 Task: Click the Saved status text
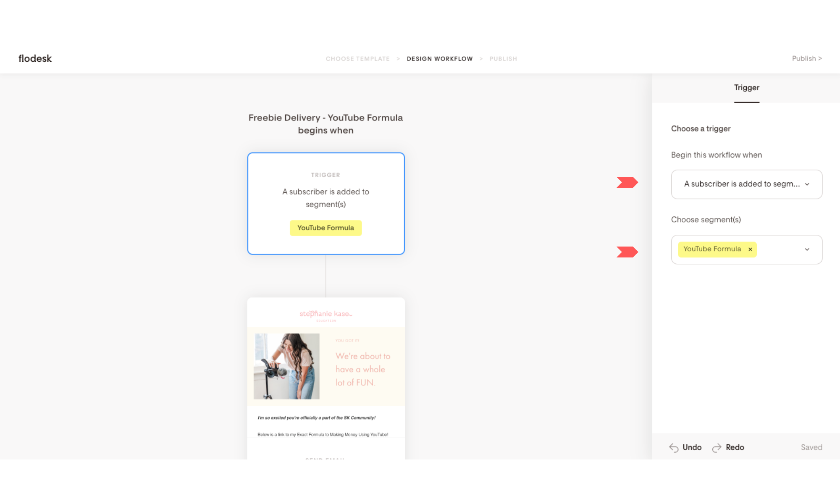(x=811, y=447)
